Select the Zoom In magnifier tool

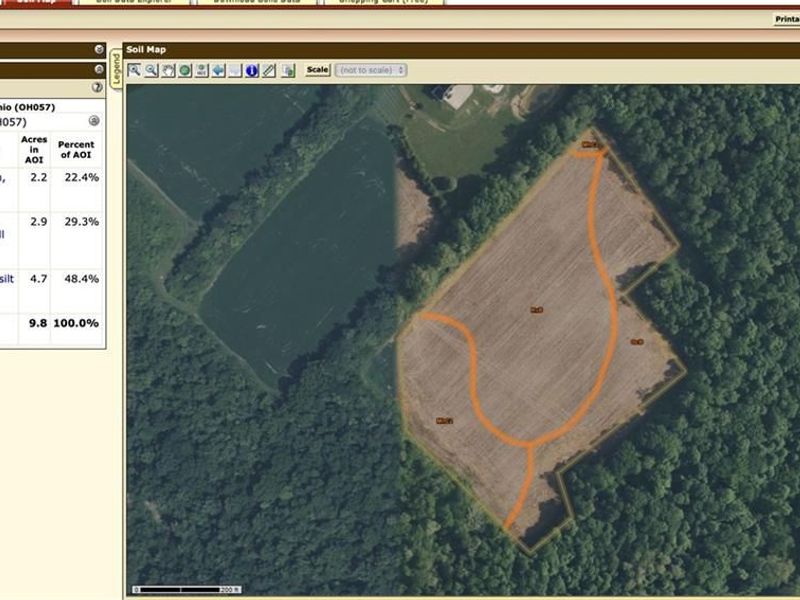pos(134,71)
